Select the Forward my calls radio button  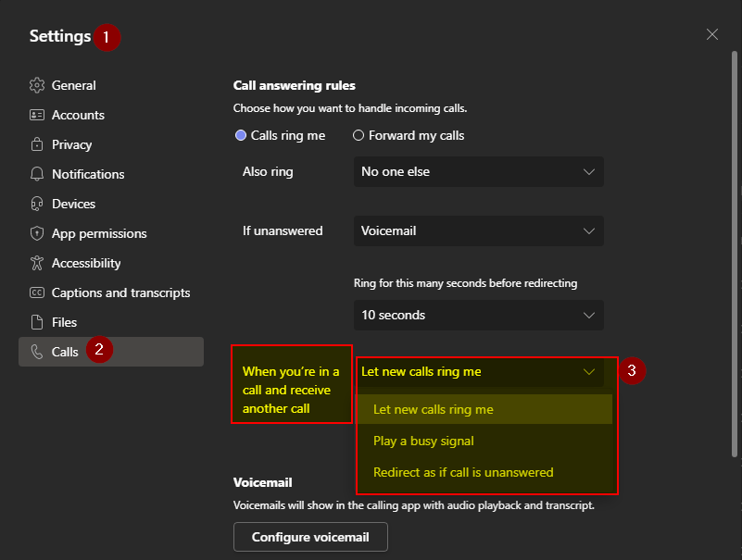coord(358,135)
